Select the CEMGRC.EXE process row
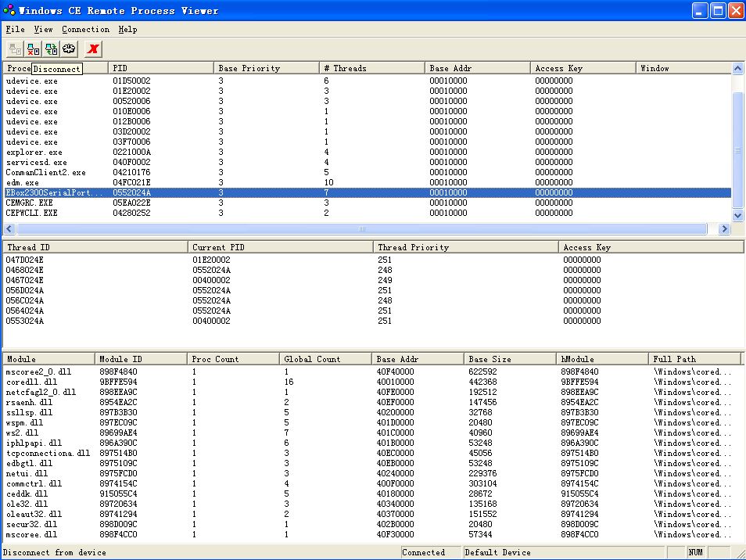The image size is (746, 560). tap(368, 203)
